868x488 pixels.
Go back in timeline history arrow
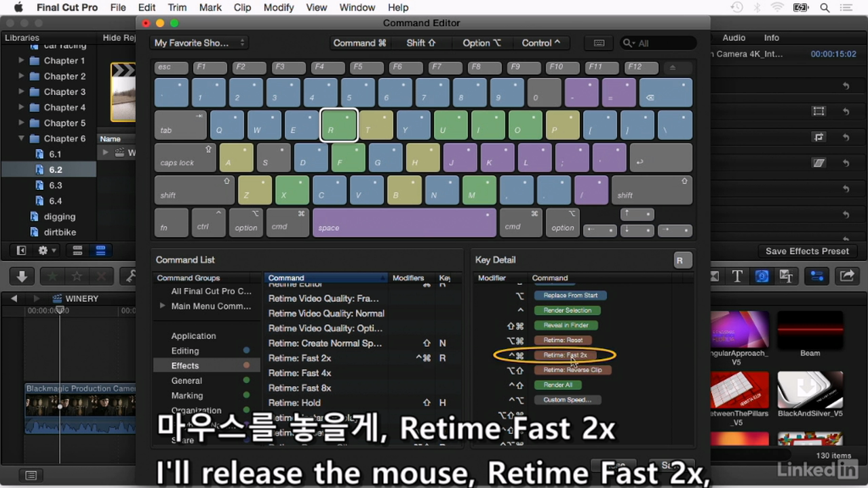tap(14, 299)
